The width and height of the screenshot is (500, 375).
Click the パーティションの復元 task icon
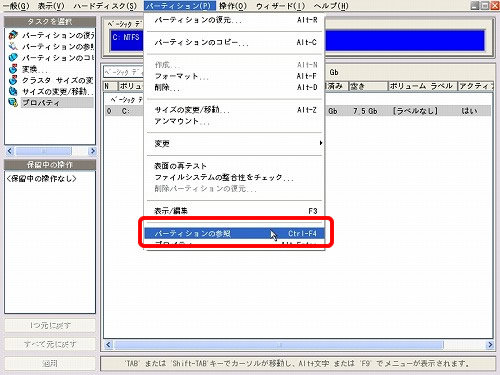click(13, 35)
